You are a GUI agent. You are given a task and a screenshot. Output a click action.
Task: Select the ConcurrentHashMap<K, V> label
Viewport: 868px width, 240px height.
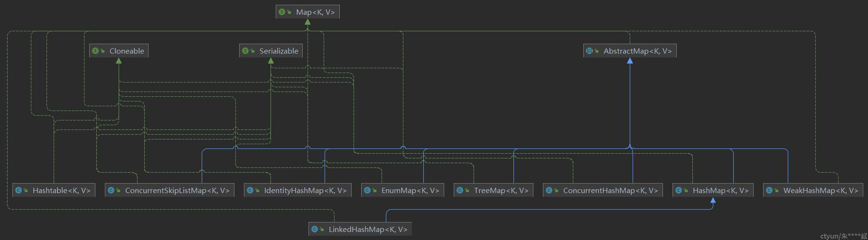[610, 190]
